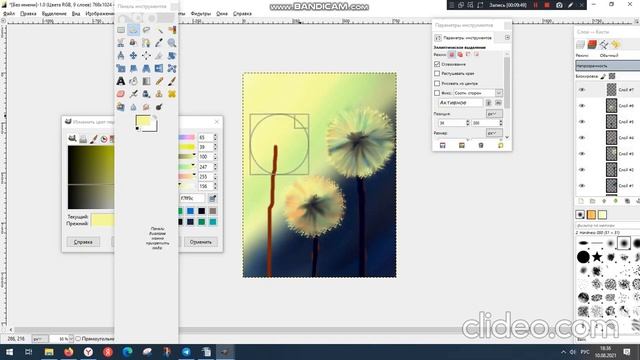Image resolution: width=640 pixels, height=360 pixels.
Task: Delete saved tool options trash icon
Action: [x=481, y=145]
